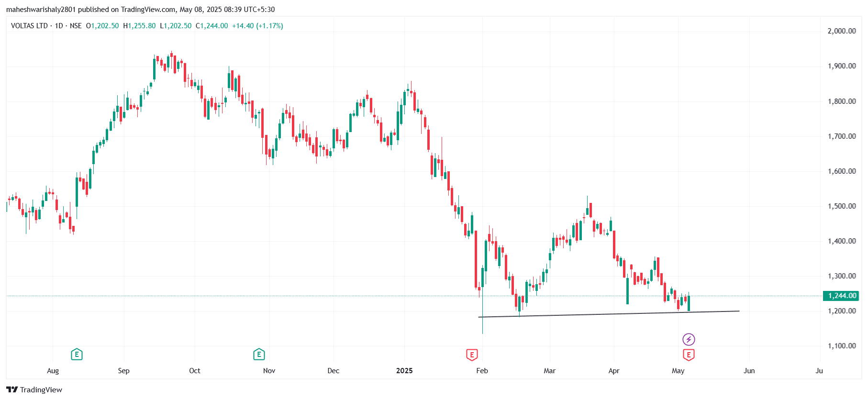Click the 1,700.00 price axis label

[x=842, y=136]
